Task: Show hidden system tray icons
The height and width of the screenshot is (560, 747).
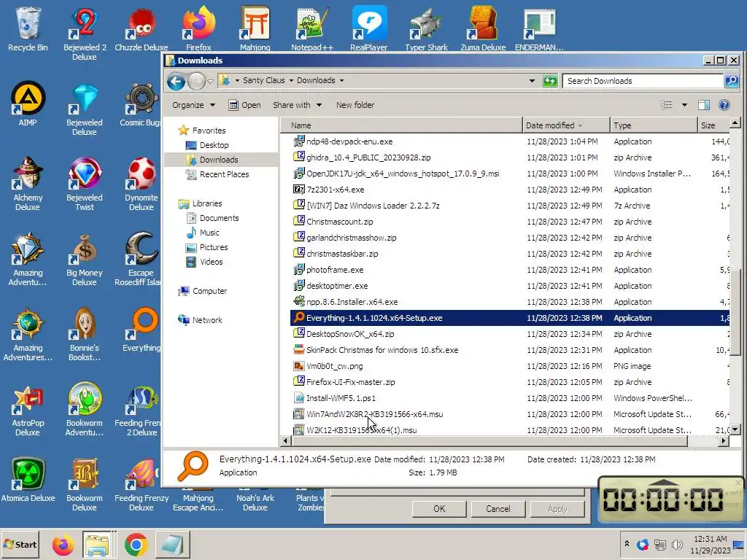Action: tap(627, 544)
